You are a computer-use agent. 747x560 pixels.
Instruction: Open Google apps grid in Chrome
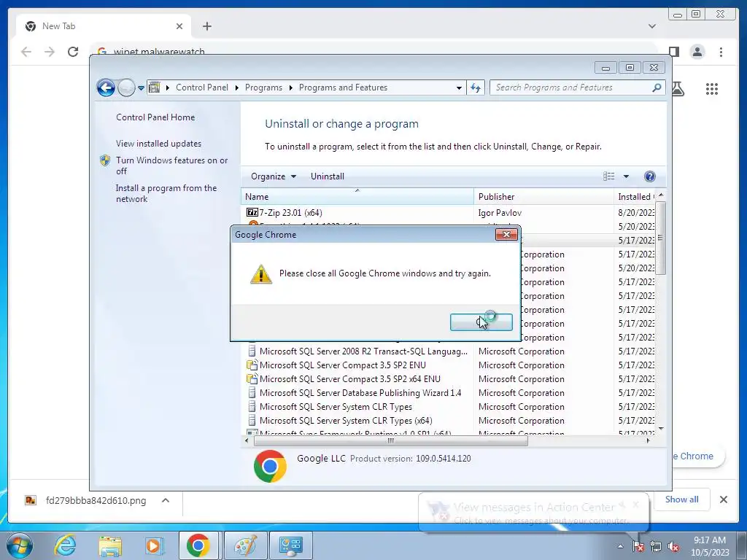click(x=712, y=89)
